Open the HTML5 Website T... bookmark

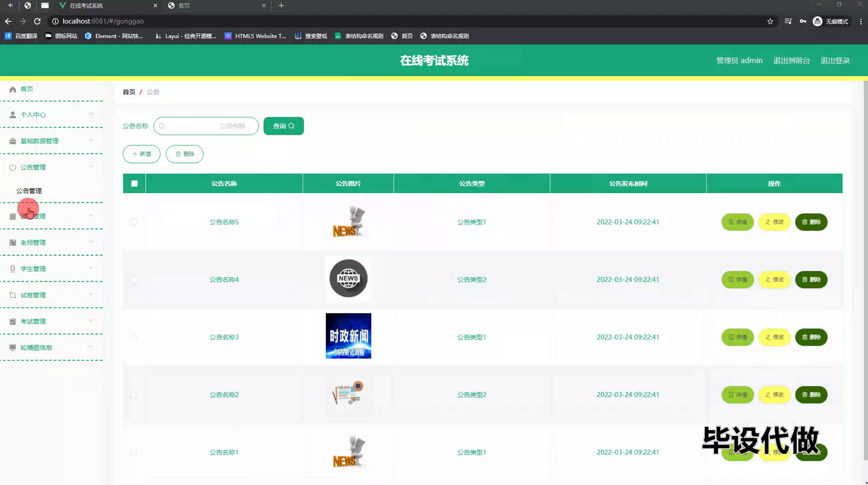click(255, 36)
